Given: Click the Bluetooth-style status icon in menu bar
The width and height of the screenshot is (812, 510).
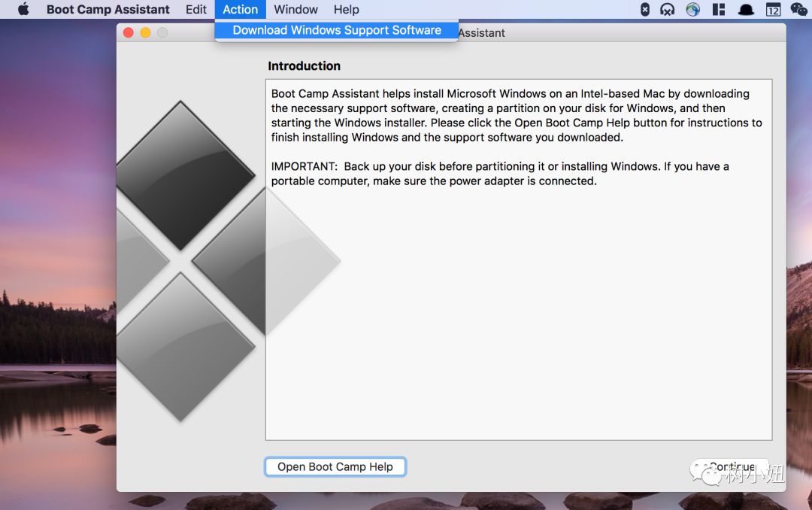Looking at the screenshot, I should 645,9.
